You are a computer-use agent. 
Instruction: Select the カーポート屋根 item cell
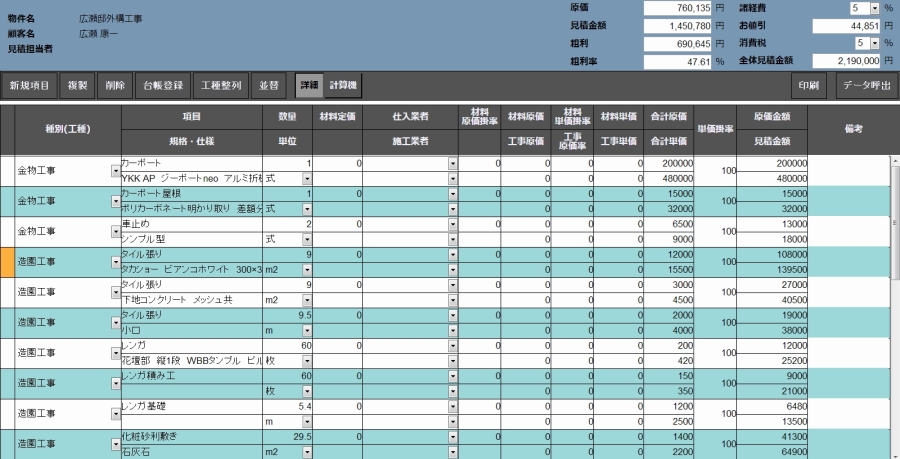(x=192, y=194)
